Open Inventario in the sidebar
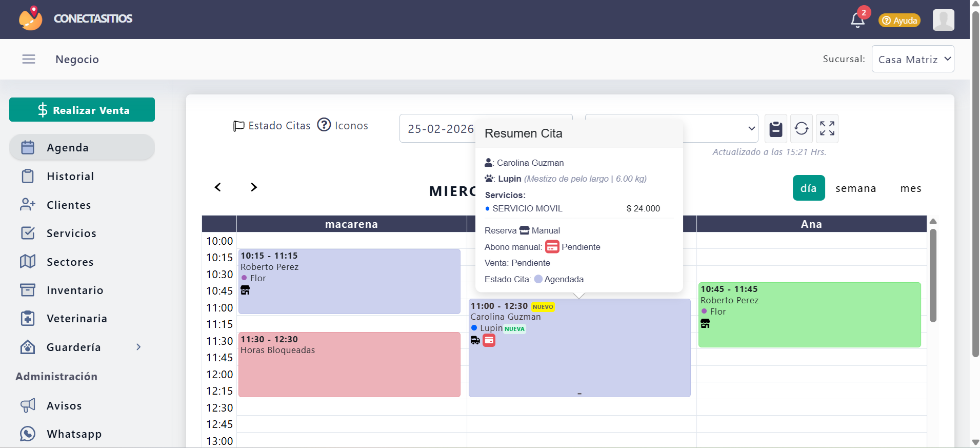 75,290
